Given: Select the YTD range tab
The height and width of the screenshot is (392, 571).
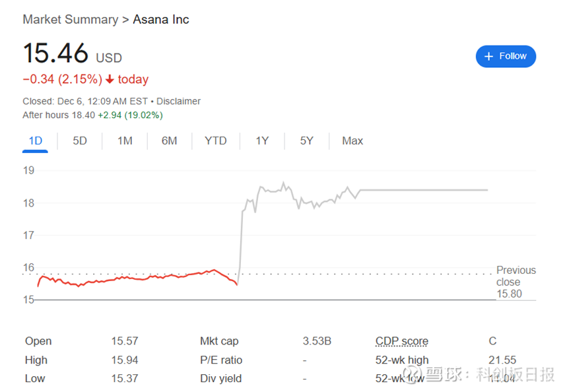Looking at the screenshot, I should (215, 141).
